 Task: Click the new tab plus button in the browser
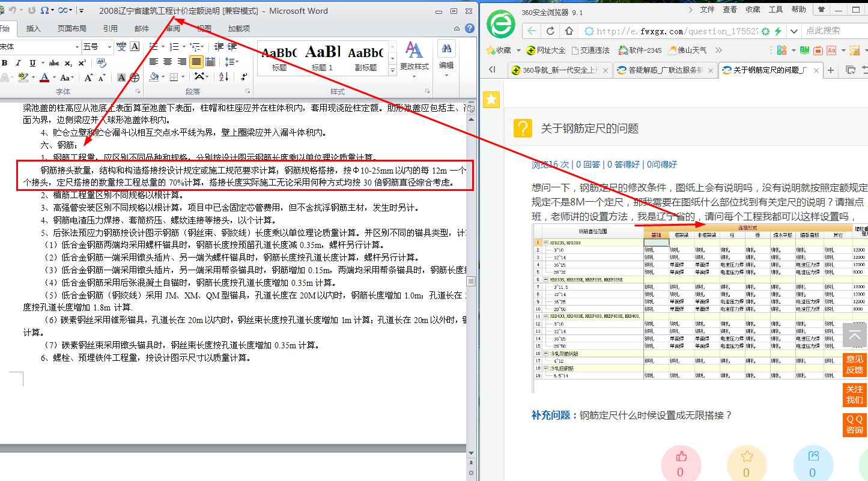coord(831,70)
